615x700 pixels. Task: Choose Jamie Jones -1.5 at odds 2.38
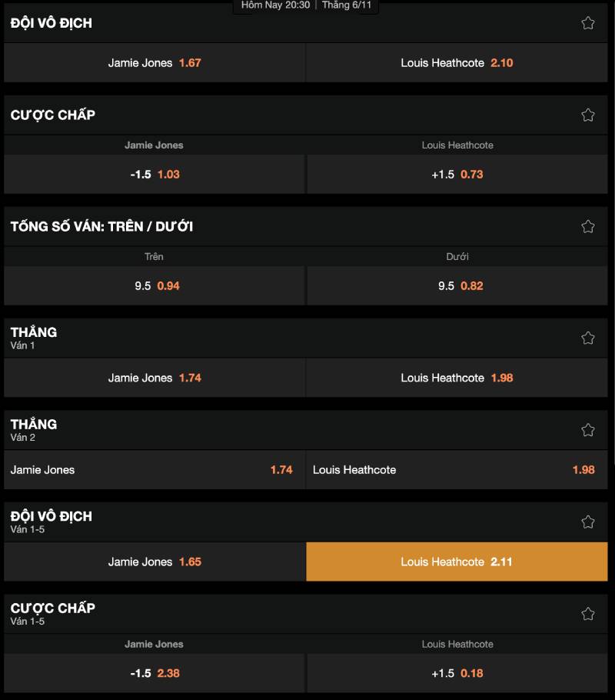[155, 673]
